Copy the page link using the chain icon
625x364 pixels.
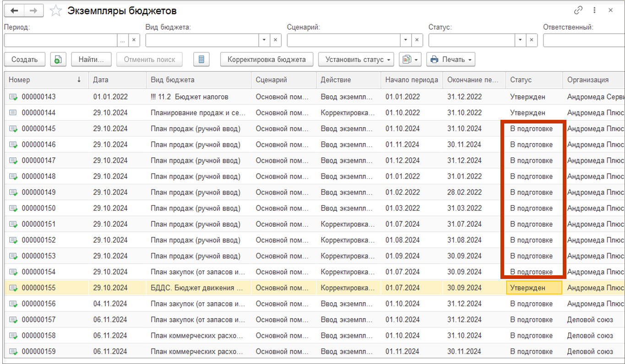pyautogui.click(x=578, y=11)
